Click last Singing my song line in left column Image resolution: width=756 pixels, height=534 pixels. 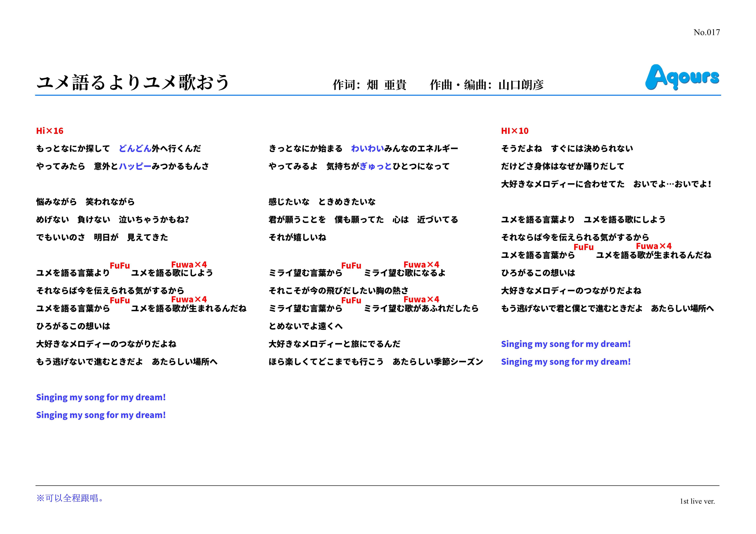click(101, 415)
